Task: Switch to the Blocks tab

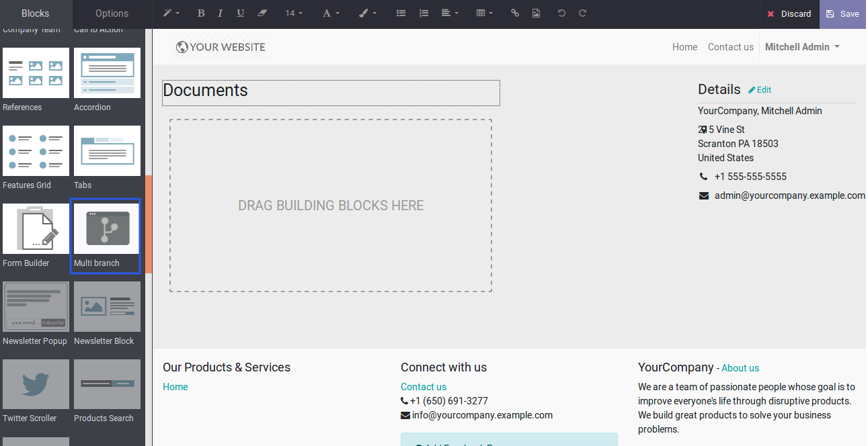Action: click(x=36, y=13)
